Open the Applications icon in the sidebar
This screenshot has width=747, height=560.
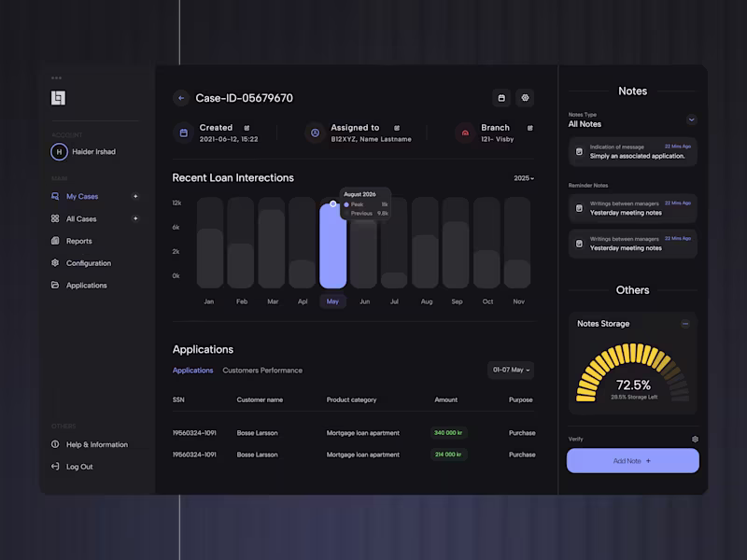[57, 285]
